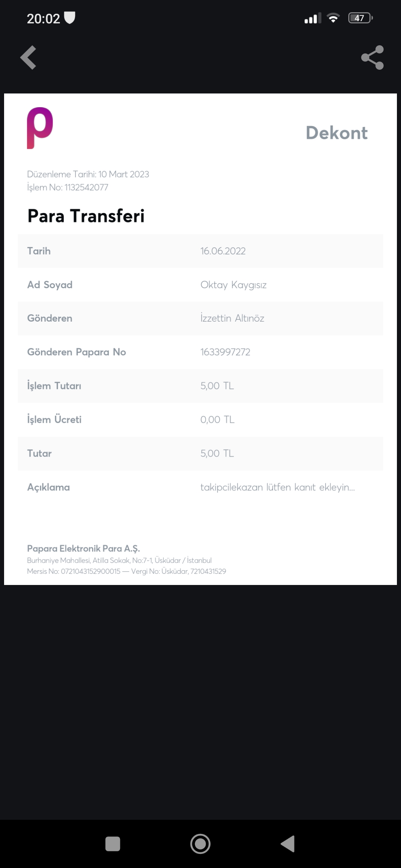Tap the truncated Açıklama description text
The image size is (401, 868).
(x=278, y=487)
